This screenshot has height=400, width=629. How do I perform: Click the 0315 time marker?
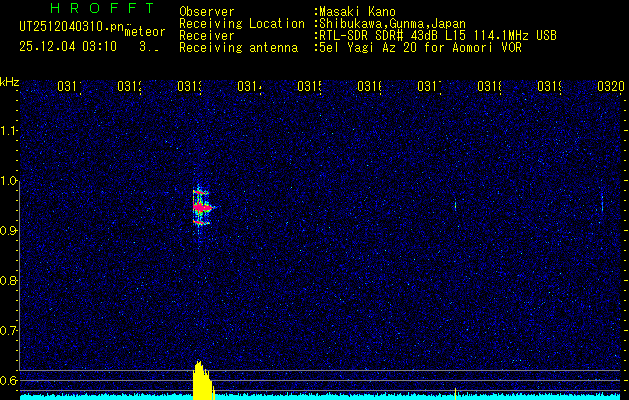(x=309, y=87)
